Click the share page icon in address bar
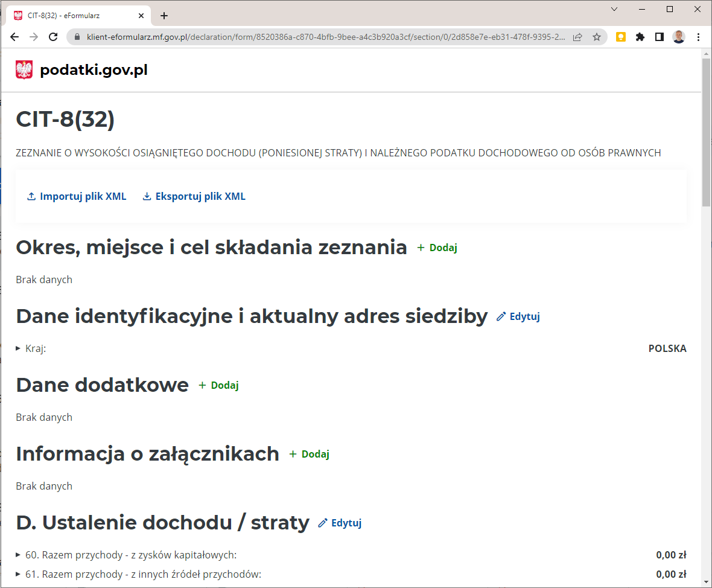The image size is (712, 588). [x=577, y=37]
